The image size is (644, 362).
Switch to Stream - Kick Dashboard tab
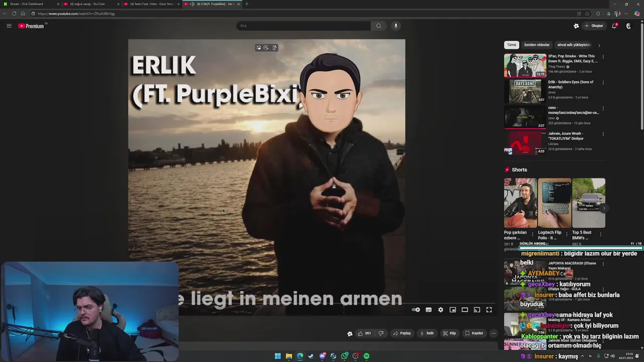pyautogui.click(x=31, y=4)
